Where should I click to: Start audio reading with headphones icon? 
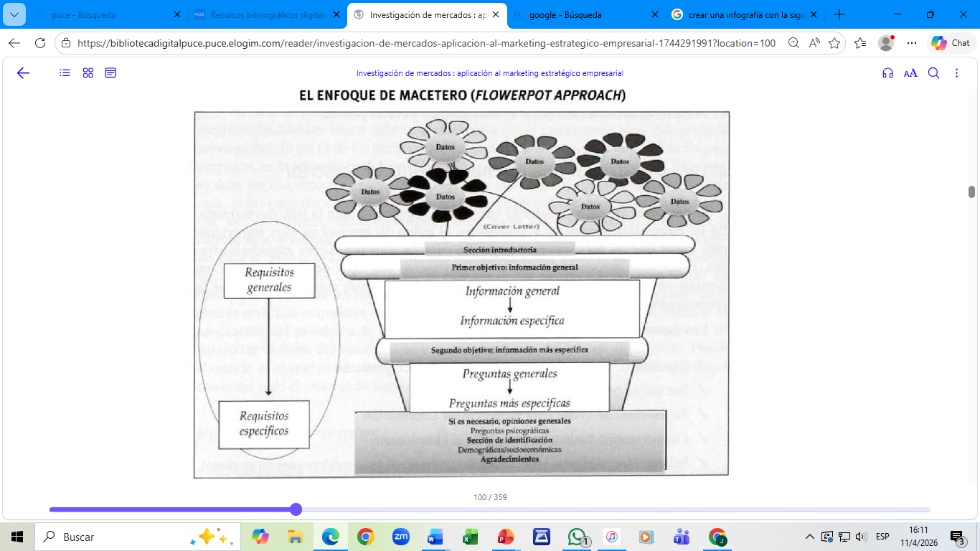pos(888,72)
